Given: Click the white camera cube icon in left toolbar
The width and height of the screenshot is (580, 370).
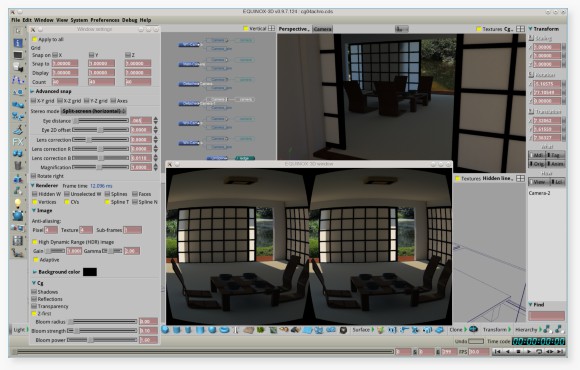Looking at the screenshot, I should click(17, 67).
